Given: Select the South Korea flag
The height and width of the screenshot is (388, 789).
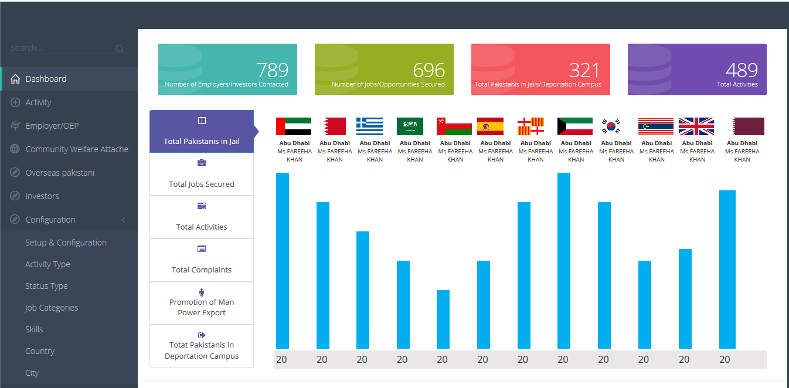Looking at the screenshot, I should 611,126.
